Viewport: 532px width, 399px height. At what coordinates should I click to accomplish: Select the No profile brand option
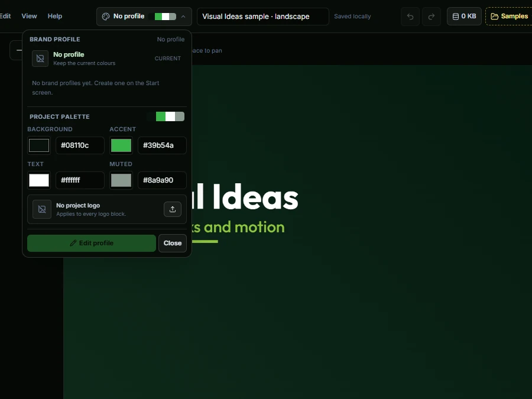[x=107, y=59]
